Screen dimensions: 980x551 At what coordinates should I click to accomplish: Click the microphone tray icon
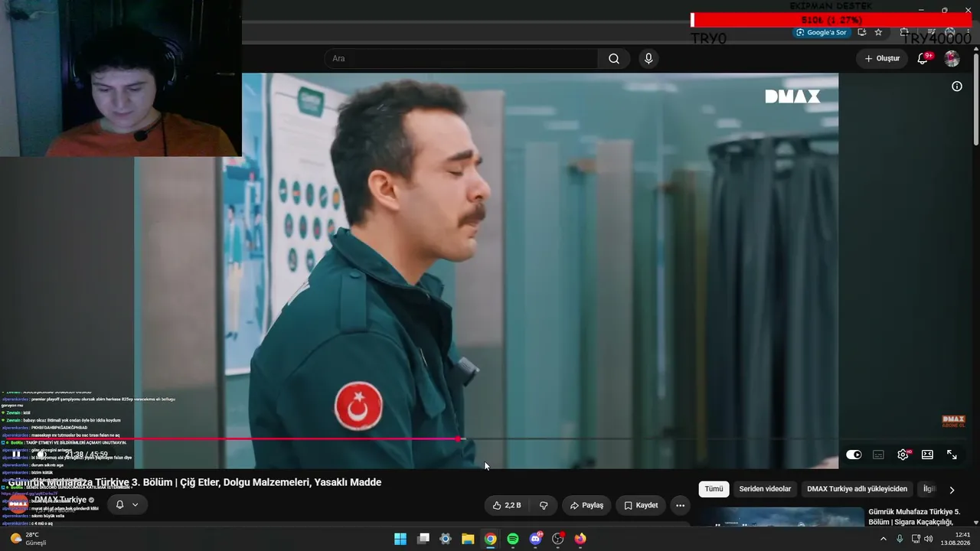pos(900,539)
